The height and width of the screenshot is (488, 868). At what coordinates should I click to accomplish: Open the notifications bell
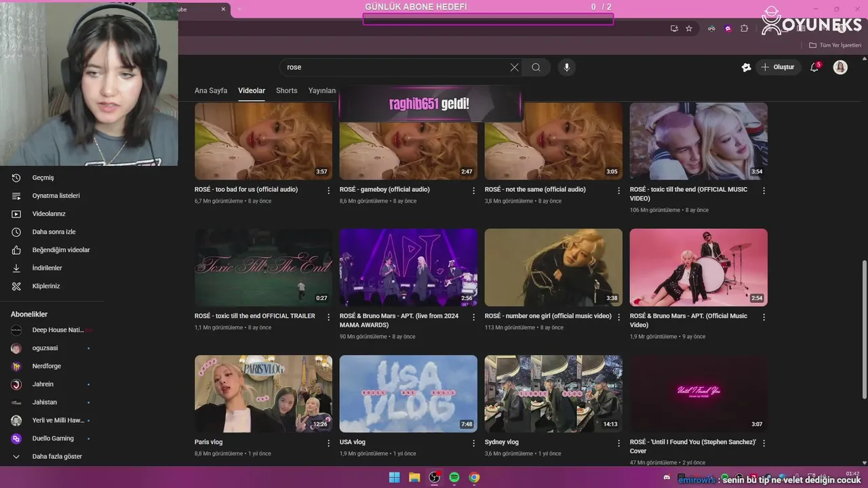[x=815, y=67]
